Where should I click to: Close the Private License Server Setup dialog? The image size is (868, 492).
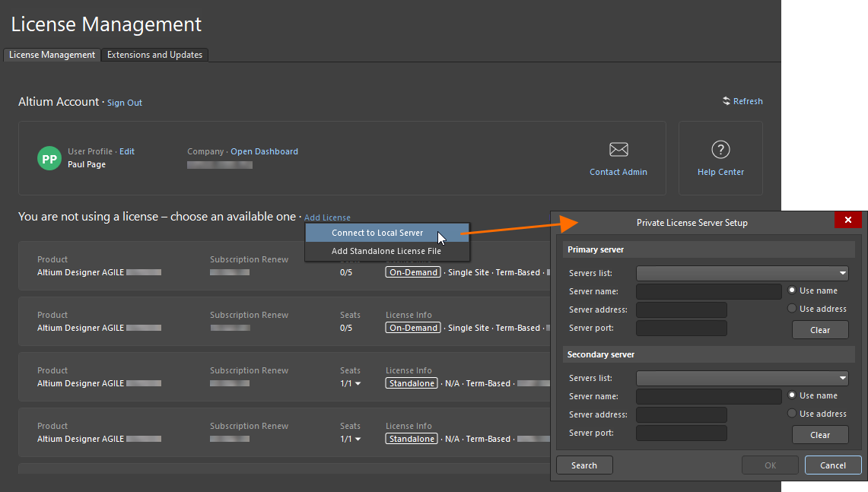click(x=847, y=221)
